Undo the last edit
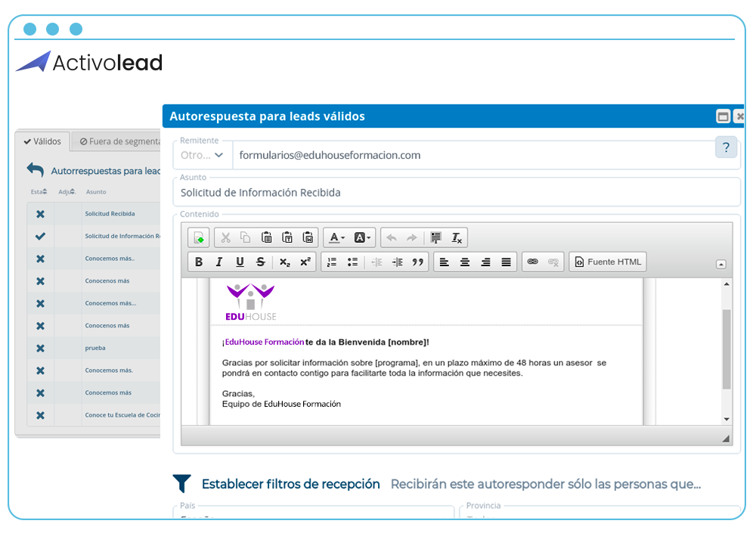Viewport: 756px width, 533px height. 392,237
